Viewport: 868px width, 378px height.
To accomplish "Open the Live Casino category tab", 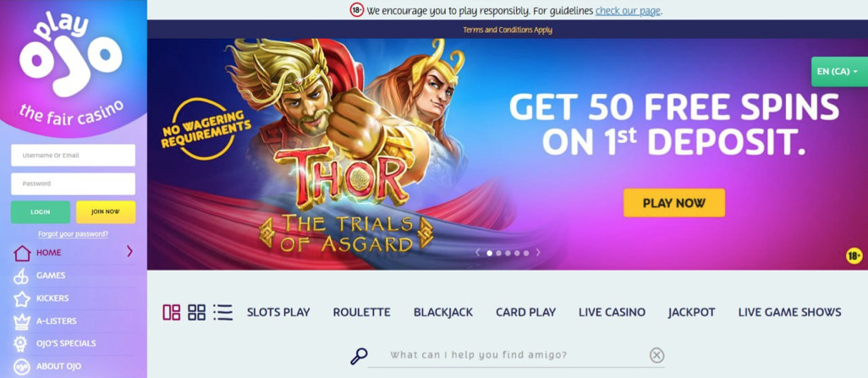I will click(x=612, y=312).
